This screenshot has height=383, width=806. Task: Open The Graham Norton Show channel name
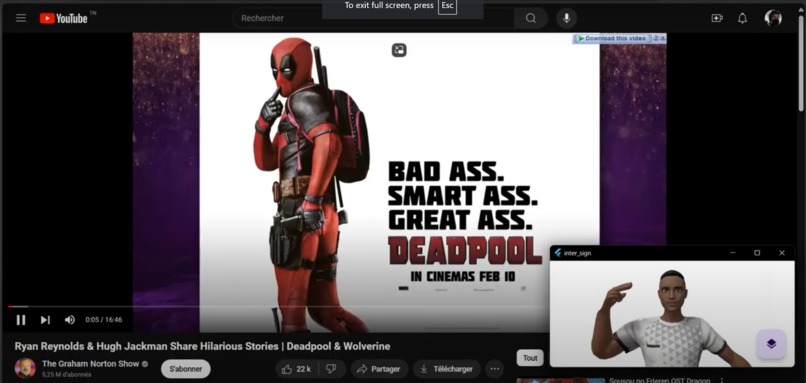pos(90,363)
